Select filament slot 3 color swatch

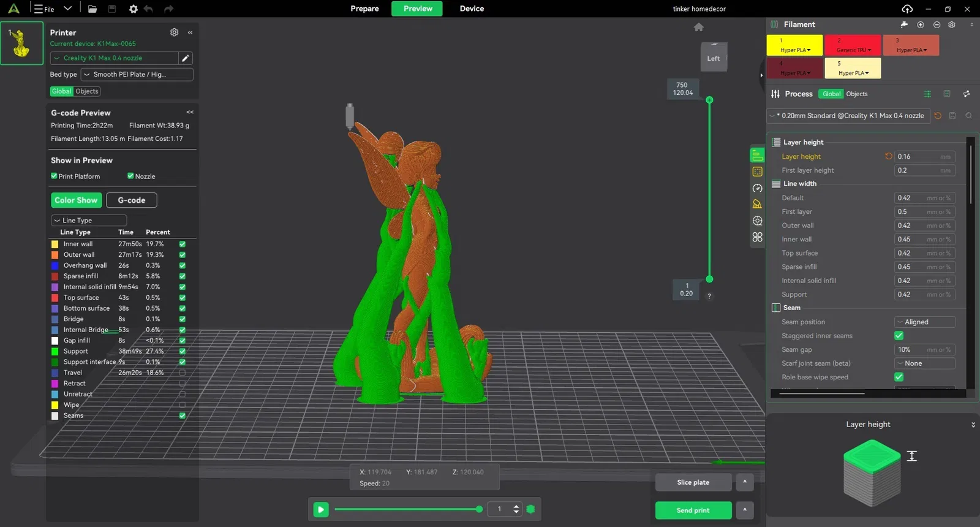coord(911,45)
